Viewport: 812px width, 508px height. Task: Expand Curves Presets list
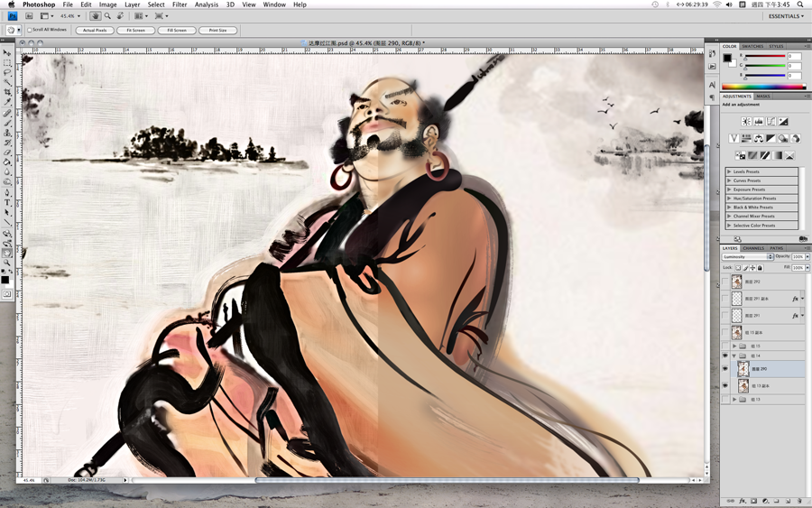point(729,180)
